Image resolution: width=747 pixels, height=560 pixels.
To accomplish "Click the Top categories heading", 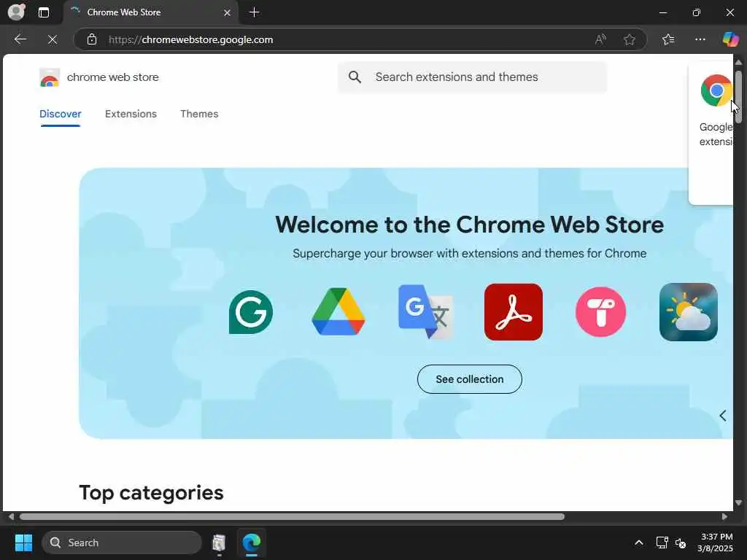I will (x=151, y=492).
